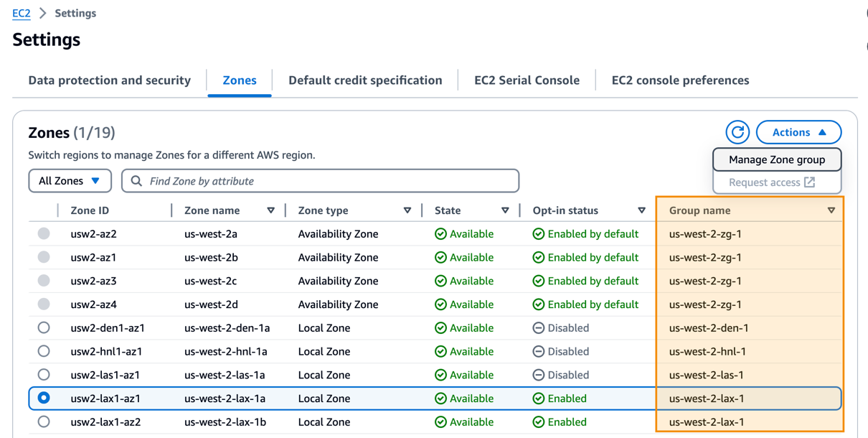868x438 pixels.
Task: Click Local Zone type for usw2-lax1-az2
Action: point(324,422)
